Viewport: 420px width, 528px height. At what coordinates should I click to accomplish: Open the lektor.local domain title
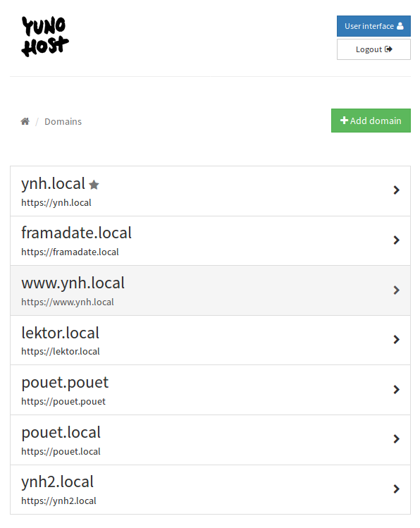pyautogui.click(x=60, y=333)
